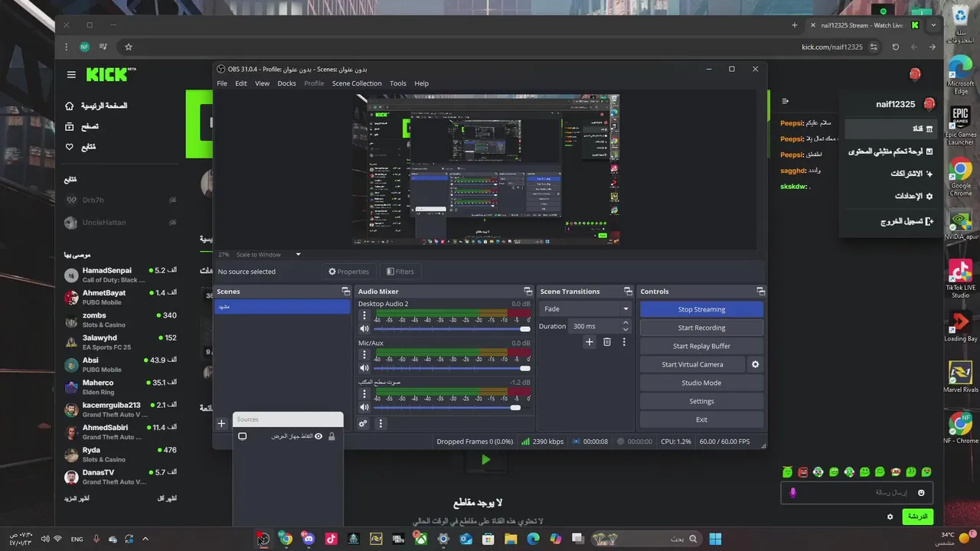This screenshot has width=980, height=551.
Task: Adjust Desktop Audio 2 volume slider
Action: (452, 329)
